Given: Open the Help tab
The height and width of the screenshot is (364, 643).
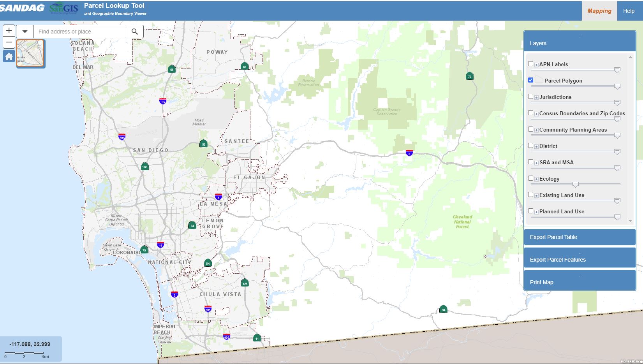Looking at the screenshot, I should [x=629, y=11].
